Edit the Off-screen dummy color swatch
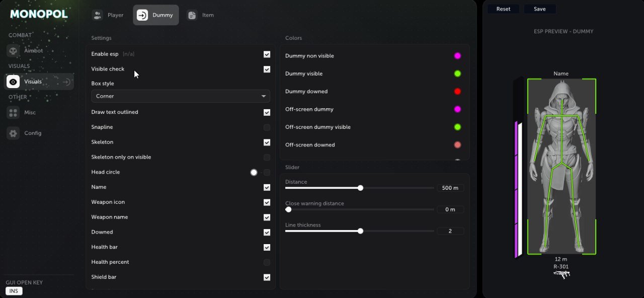Viewport: 644px width, 298px height. click(x=457, y=109)
